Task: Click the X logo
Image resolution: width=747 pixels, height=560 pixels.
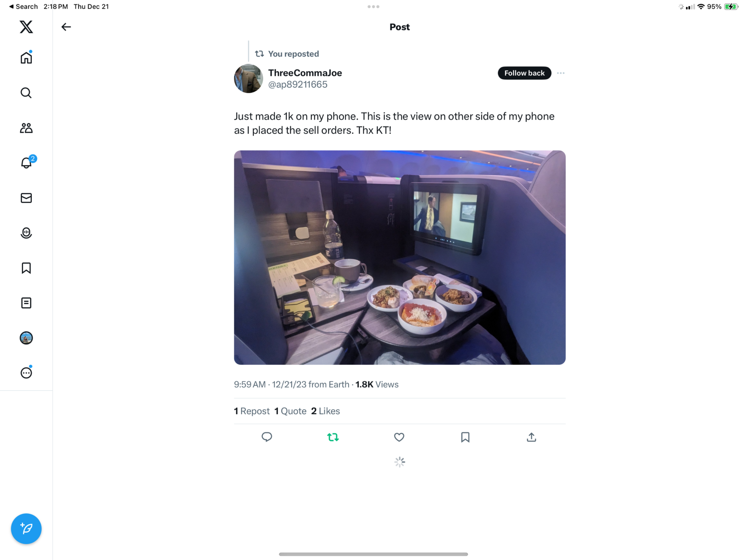Action: [x=26, y=27]
